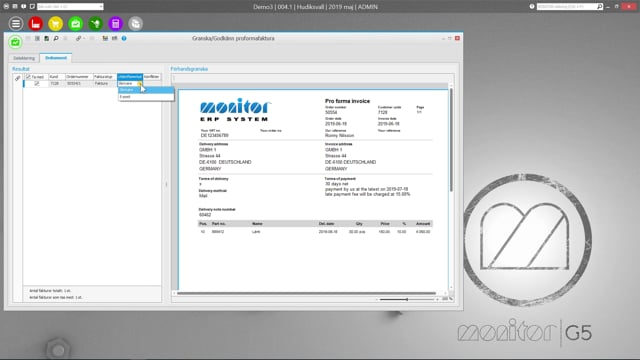Toggle the checkbox in order row 7128

[37, 83]
